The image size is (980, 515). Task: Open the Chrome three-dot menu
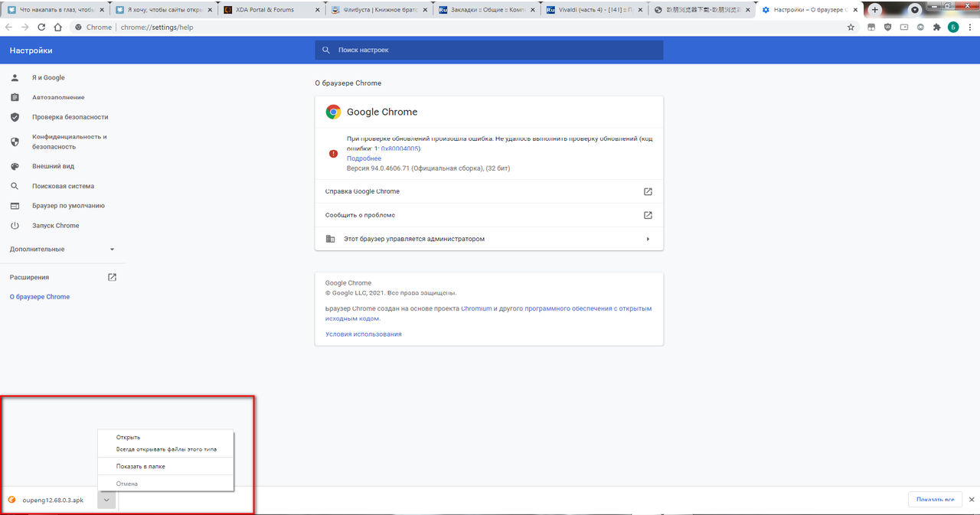(x=970, y=27)
